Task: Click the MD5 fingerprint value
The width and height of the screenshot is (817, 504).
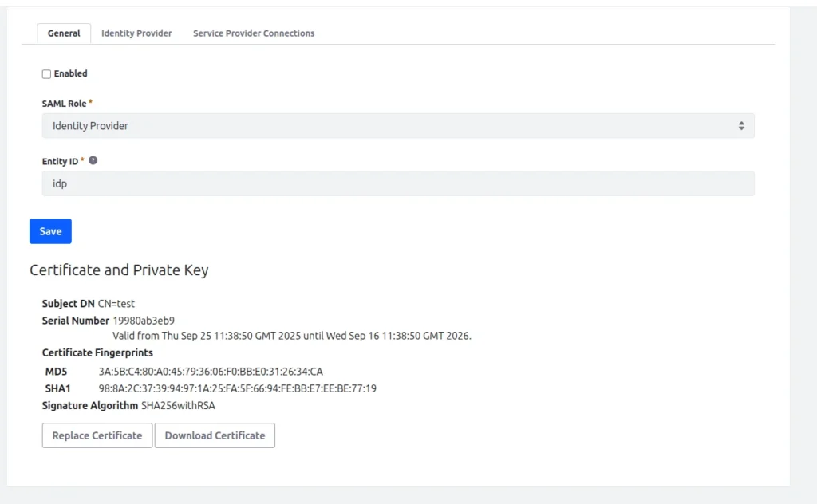Action: [211, 372]
